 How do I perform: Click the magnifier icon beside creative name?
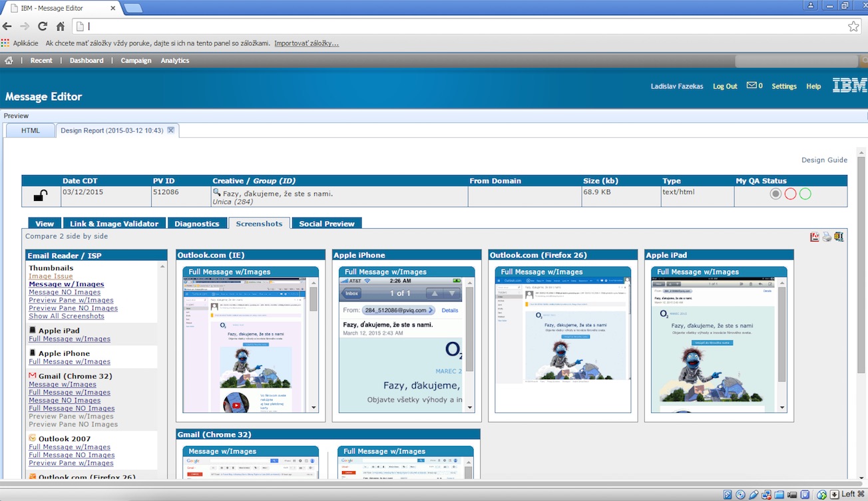(x=216, y=192)
